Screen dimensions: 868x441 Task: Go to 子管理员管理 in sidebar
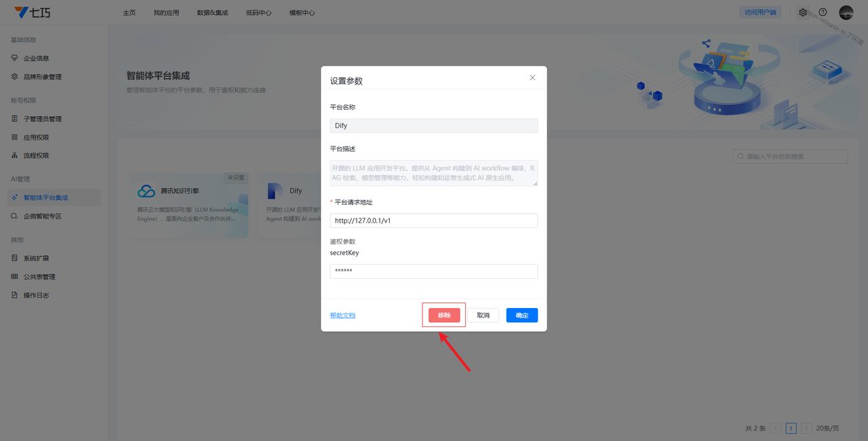pos(42,119)
